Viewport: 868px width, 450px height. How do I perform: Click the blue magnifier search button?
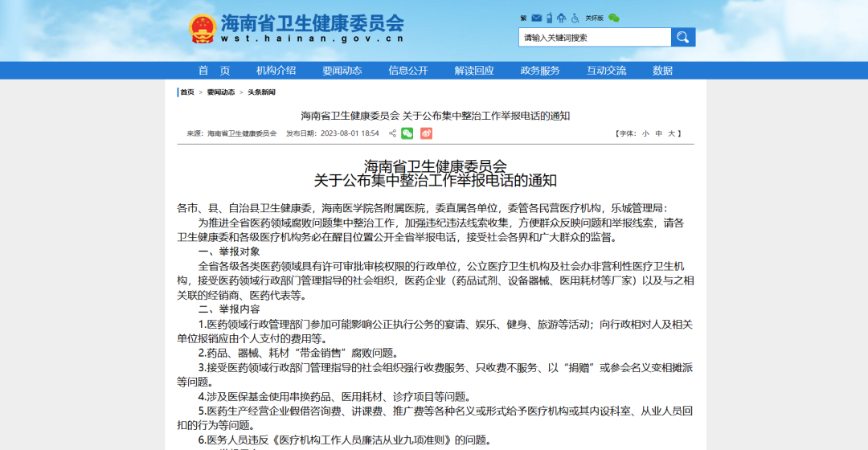(x=683, y=37)
